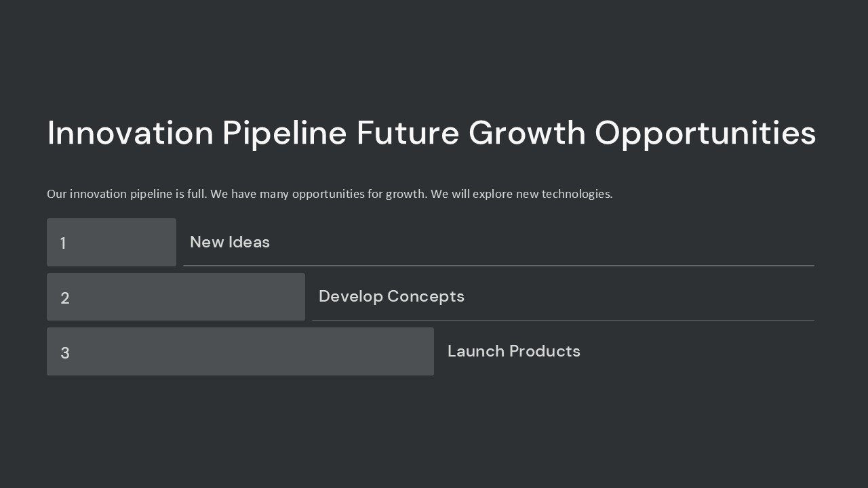This screenshot has height=488, width=868.
Task: Click the sentence "Our innovation pipeline is full"
Action: pos(125,194)
